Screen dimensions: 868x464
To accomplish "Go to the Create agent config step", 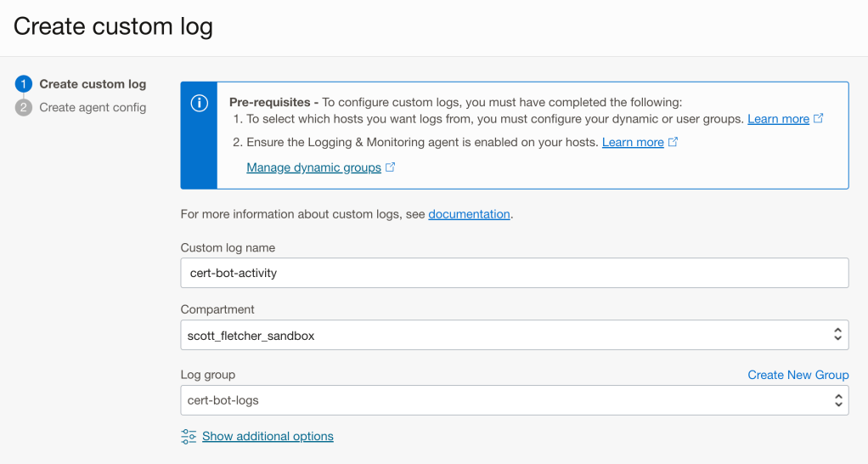I will point(93,108).
